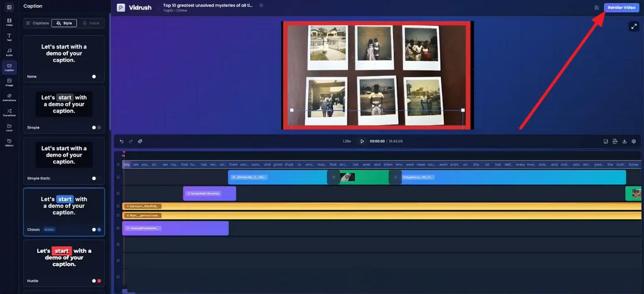This screenshot has width=644, height=294.
Task: Click transition icon after the green clip
Action: (x=395, y=177)
